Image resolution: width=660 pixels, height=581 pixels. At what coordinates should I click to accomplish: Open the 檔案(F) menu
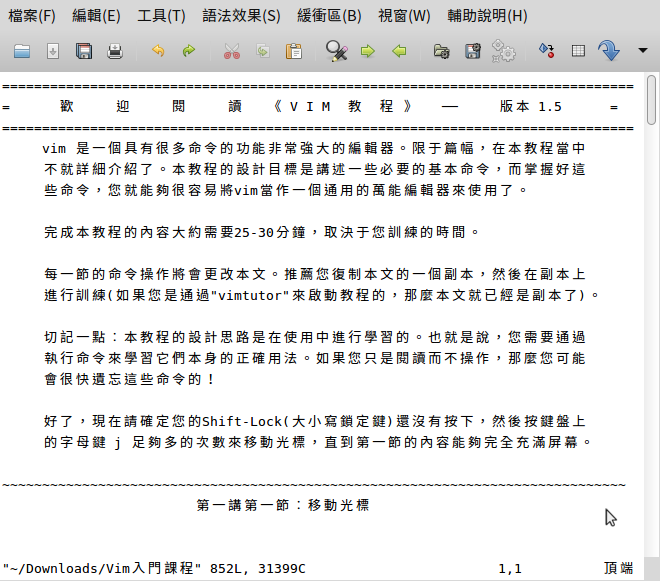[32, 16]
